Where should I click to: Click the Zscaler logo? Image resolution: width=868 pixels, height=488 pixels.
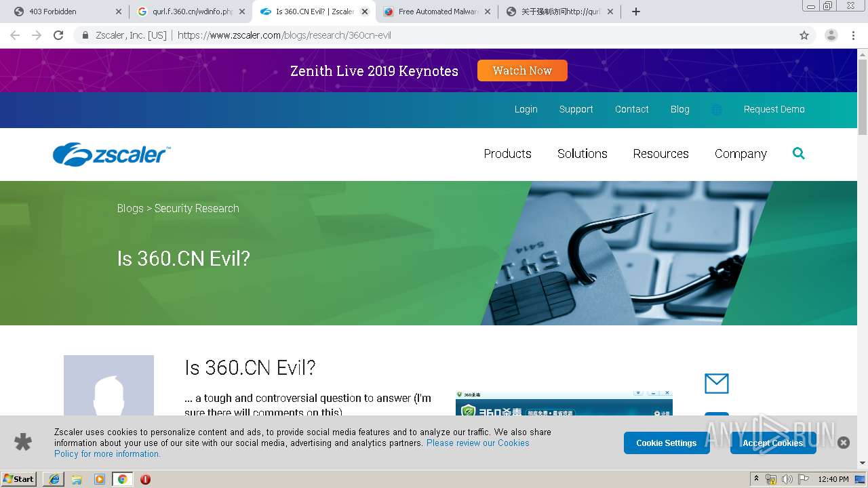tap(112, 155)
